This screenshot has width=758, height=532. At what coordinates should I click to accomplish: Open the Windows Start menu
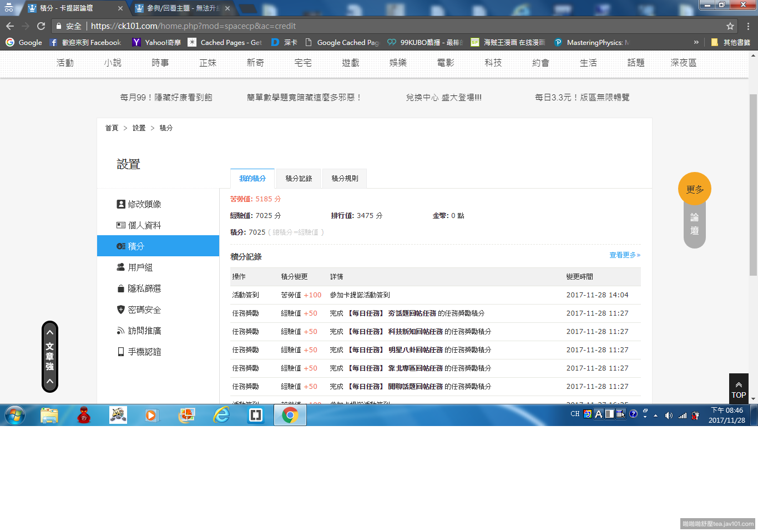click(15, 415)
